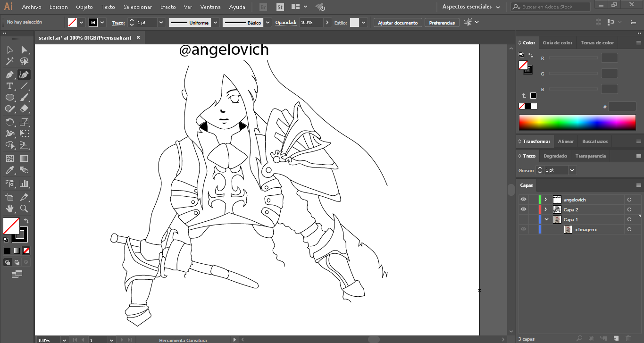Select the Column Graph tool
The width and height of the screenshot is (644, 343).
click(24, 184)
